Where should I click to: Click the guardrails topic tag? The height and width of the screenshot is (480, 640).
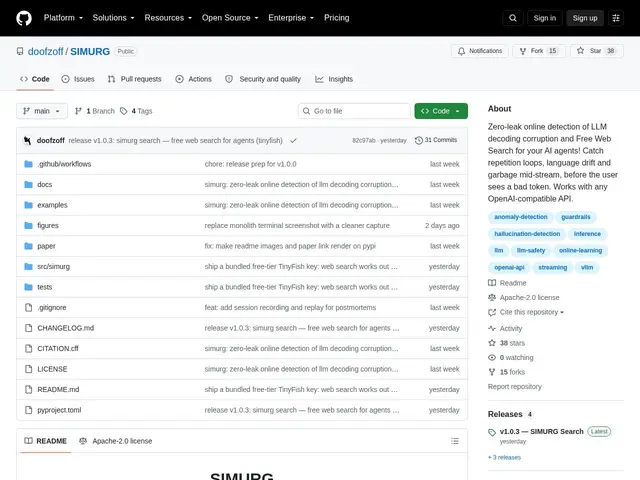click(x=576, y=217)
